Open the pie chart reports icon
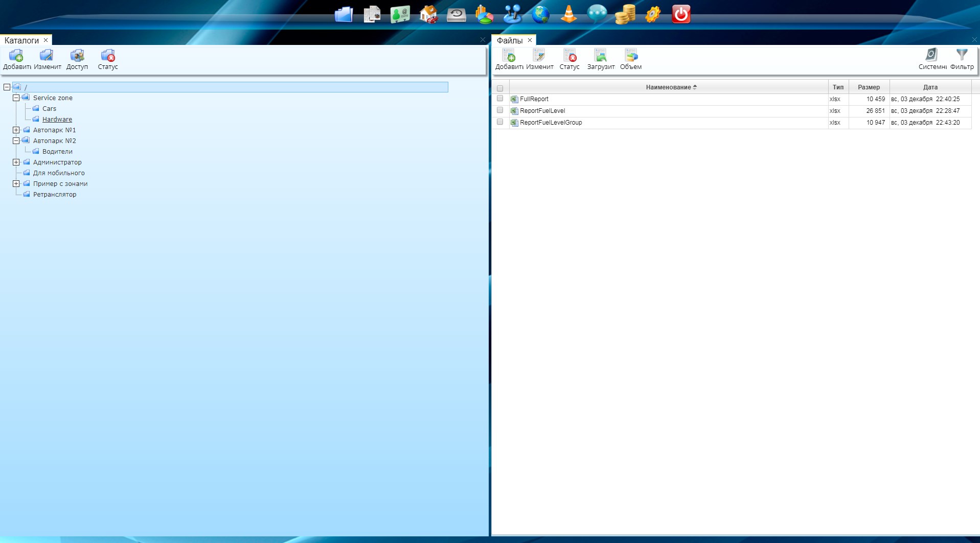 point(484,14)
